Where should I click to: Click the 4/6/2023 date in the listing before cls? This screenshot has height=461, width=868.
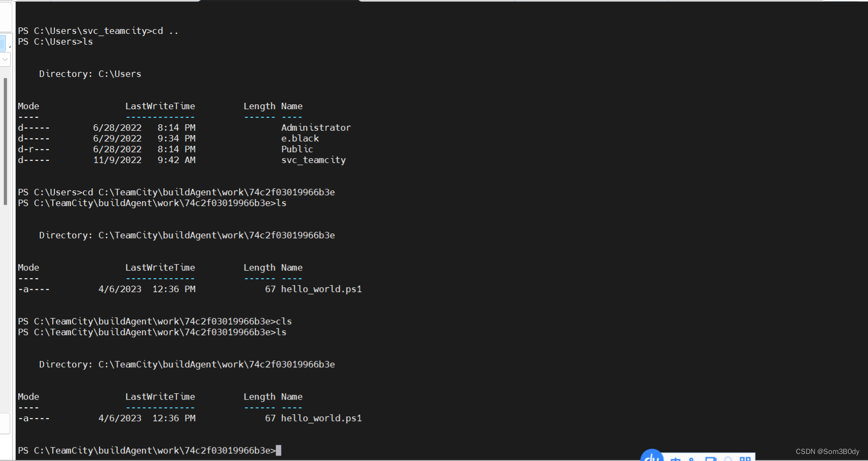120,289
